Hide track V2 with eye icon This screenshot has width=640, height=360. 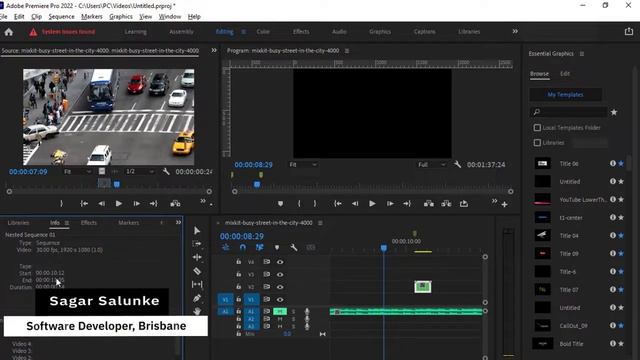[x=280, y=287]
